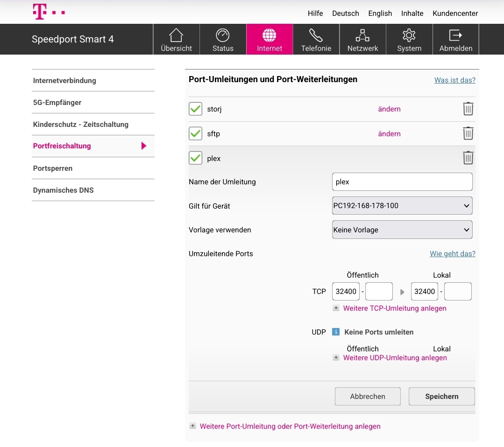Toggle the storj checkbox
The width and height of the screenshot is (504, 447).
[x=195, y=109]
